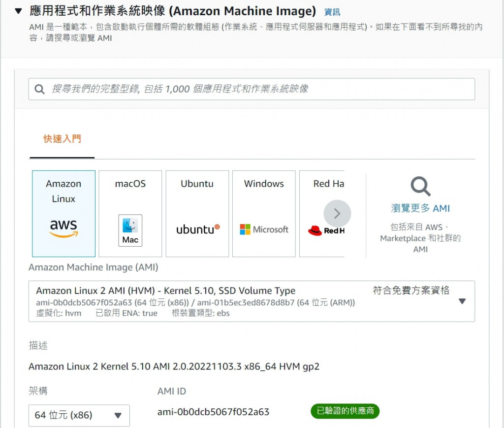Click the 描述 label
This screenshot has height=428, width=504.
tap(38, 345)
